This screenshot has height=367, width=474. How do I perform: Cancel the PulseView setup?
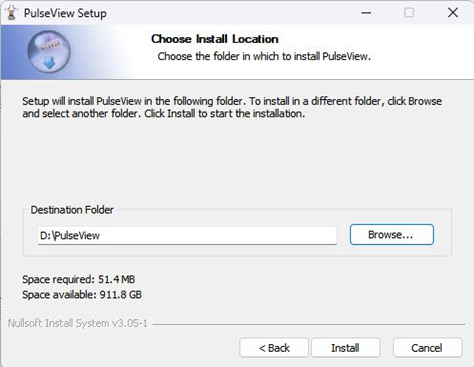tap(427, 348)
